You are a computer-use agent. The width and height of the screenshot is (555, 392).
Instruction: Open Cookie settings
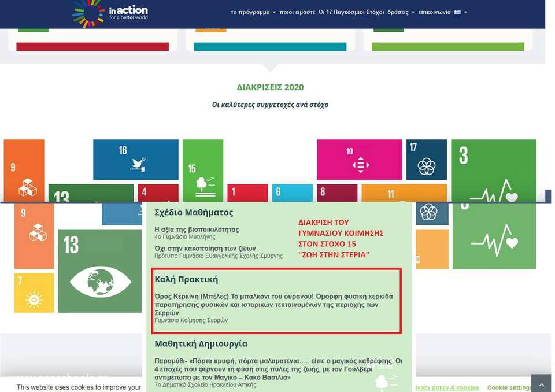(509, 388)
